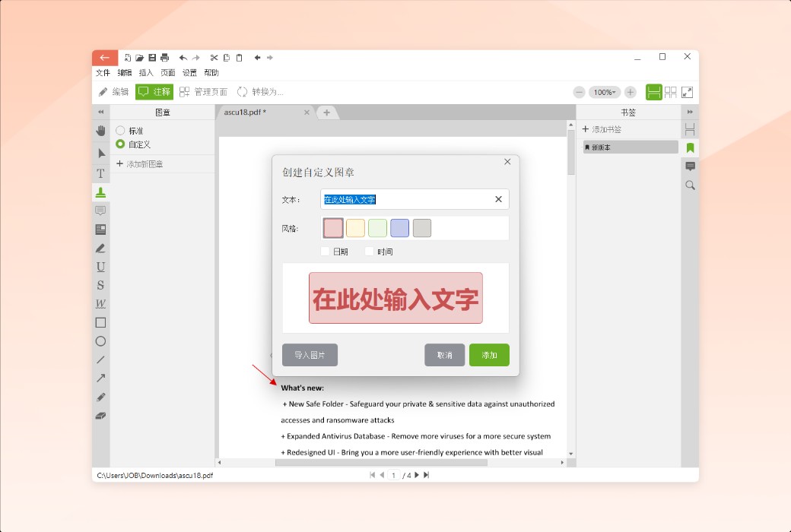Select the Ellipse shape tool
The height and width of the screenshot is (532, 791).
tap(100, 340)
